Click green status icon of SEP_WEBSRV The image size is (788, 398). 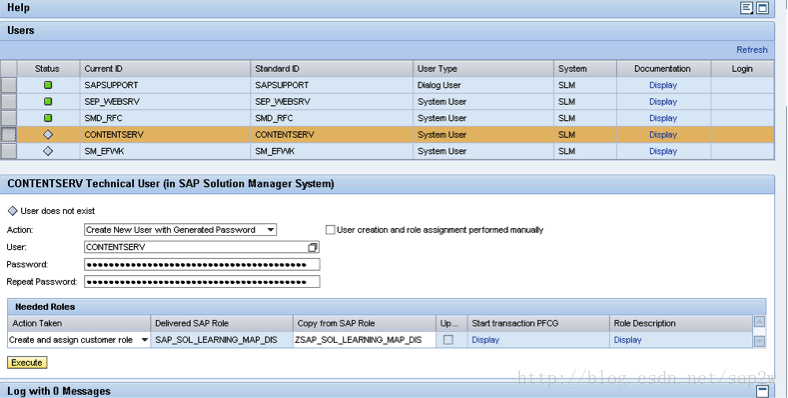(x=48, y=102)
